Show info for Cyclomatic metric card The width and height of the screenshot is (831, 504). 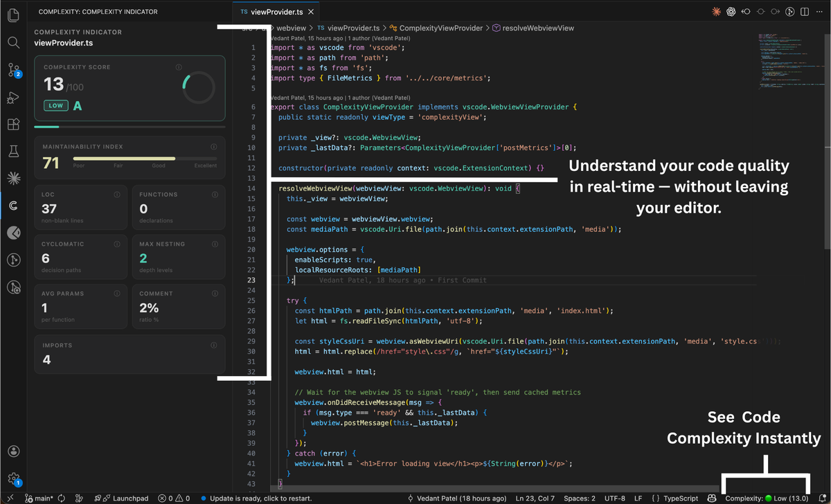point(116,244)
